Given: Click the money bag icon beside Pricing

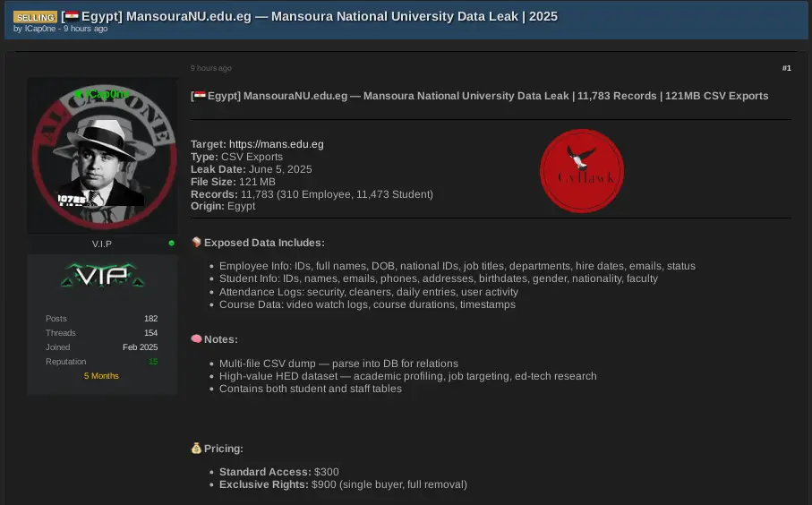Looking at the screenshot, I should point(197,449).
